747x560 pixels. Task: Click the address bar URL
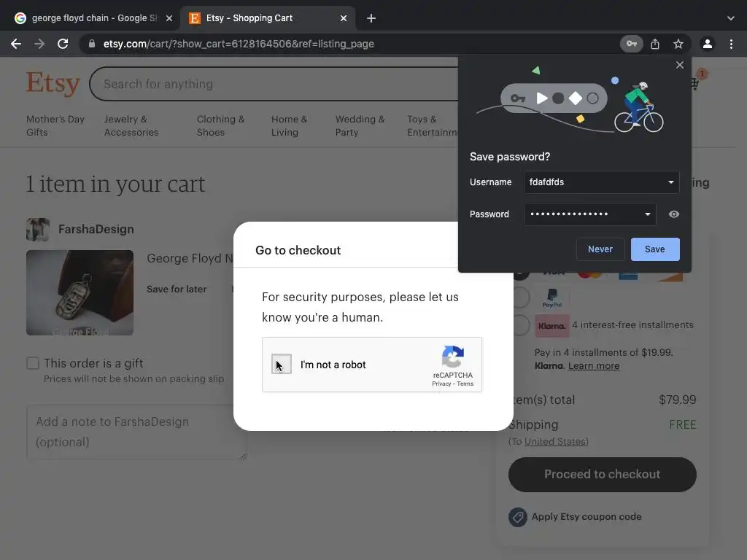coord(239,44)
